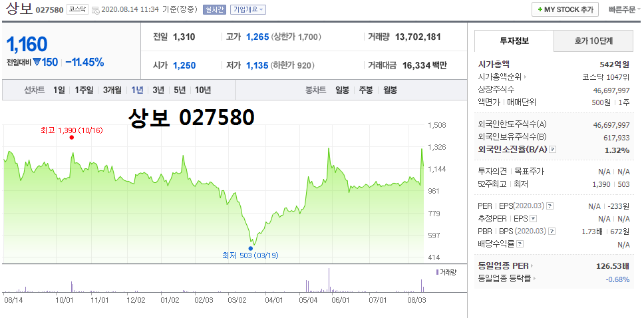Screen dimensions: 644x318
Task: Select 1년 line chart period
Action: point(137,90)
